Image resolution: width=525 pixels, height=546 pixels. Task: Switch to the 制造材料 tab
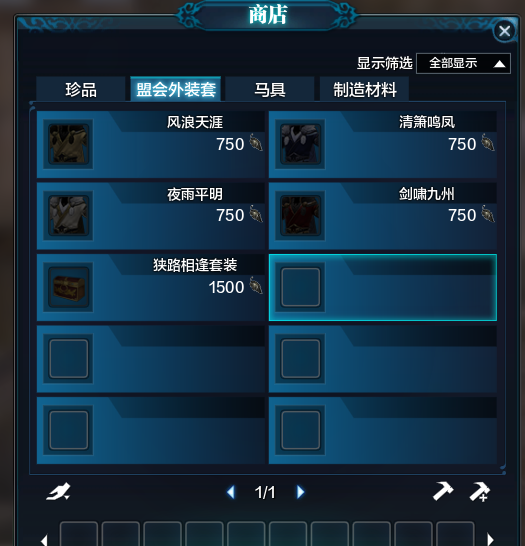(x=365, y=89)
